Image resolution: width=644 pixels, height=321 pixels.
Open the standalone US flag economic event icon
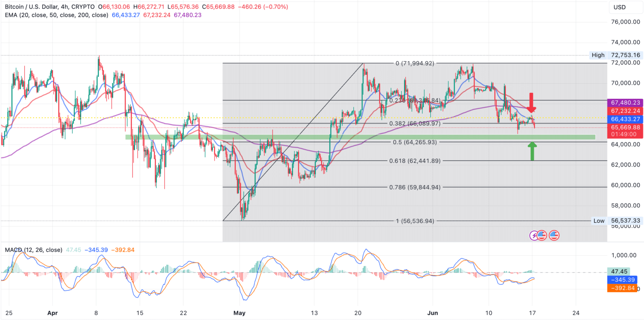click(554, 235)
